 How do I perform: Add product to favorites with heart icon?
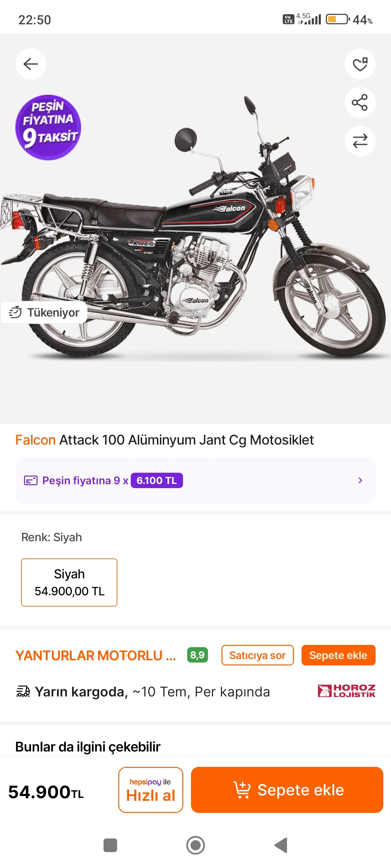pyautogui.click(x=360, y=64)
